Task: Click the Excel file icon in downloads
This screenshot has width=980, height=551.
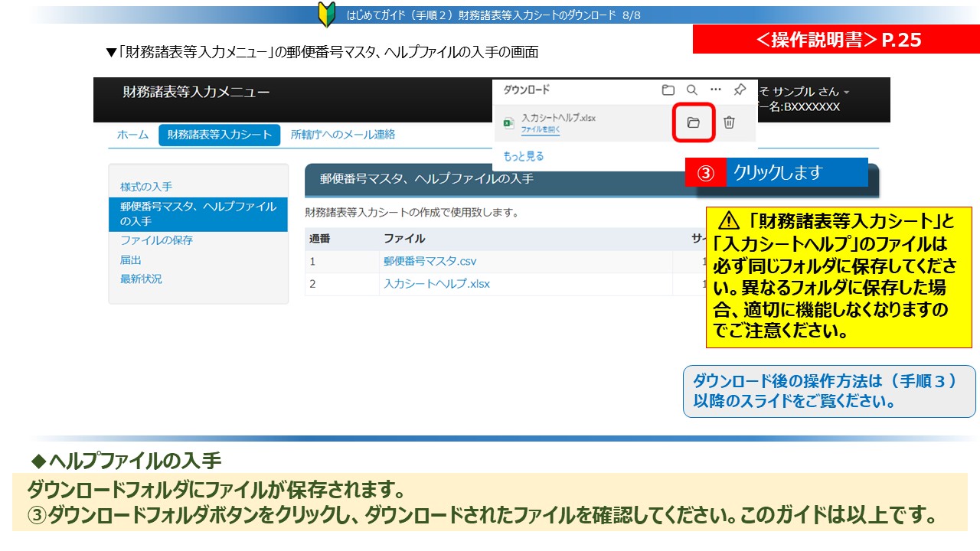Action: [x=508, y=122]
